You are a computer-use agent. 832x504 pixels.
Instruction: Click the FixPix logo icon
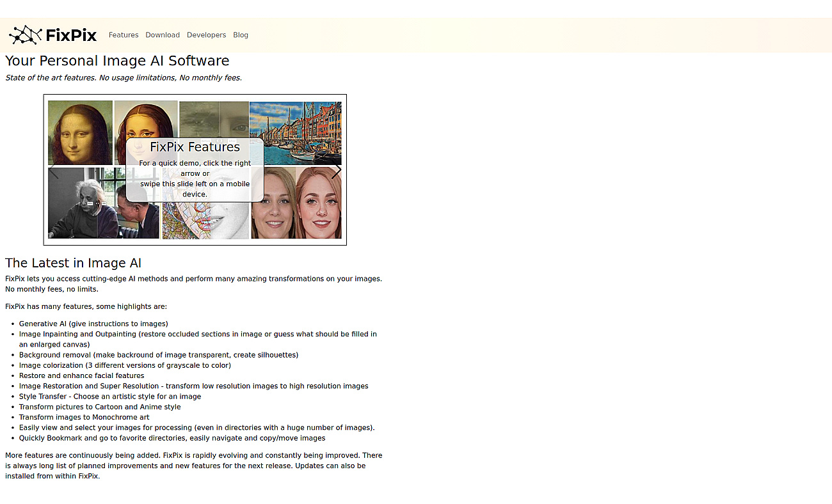26,35
